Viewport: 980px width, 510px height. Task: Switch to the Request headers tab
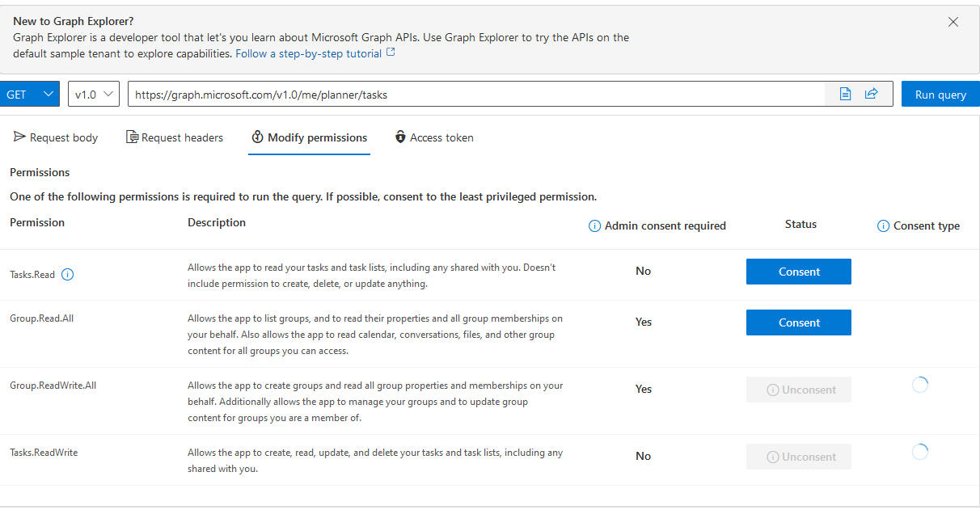point(175,137)
